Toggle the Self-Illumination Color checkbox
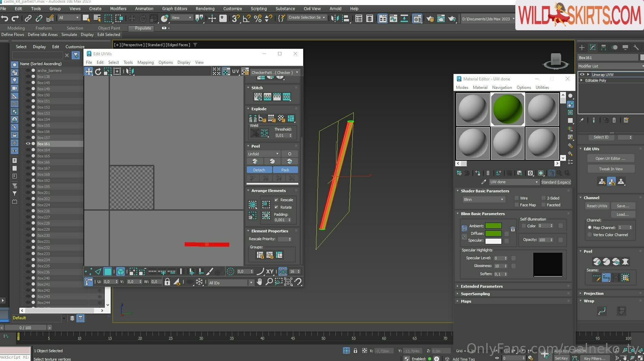 tap(524, 226)
